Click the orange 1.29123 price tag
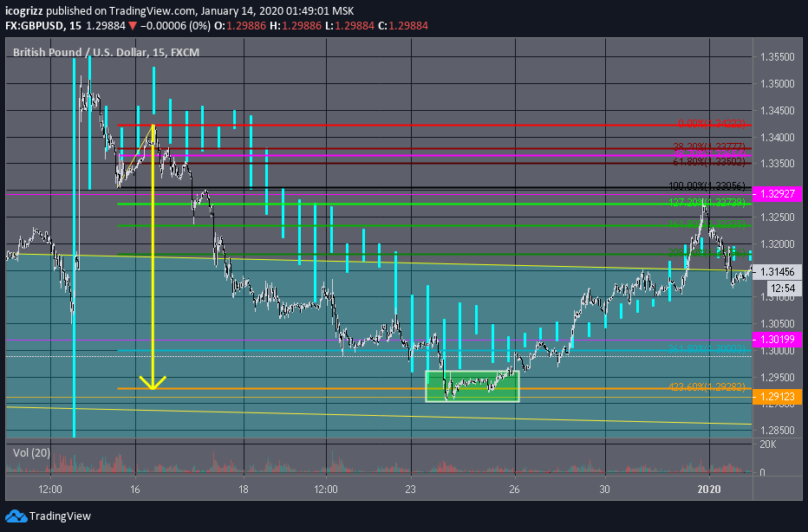Viewport: 808px width, 532px height. coord(778,397)
